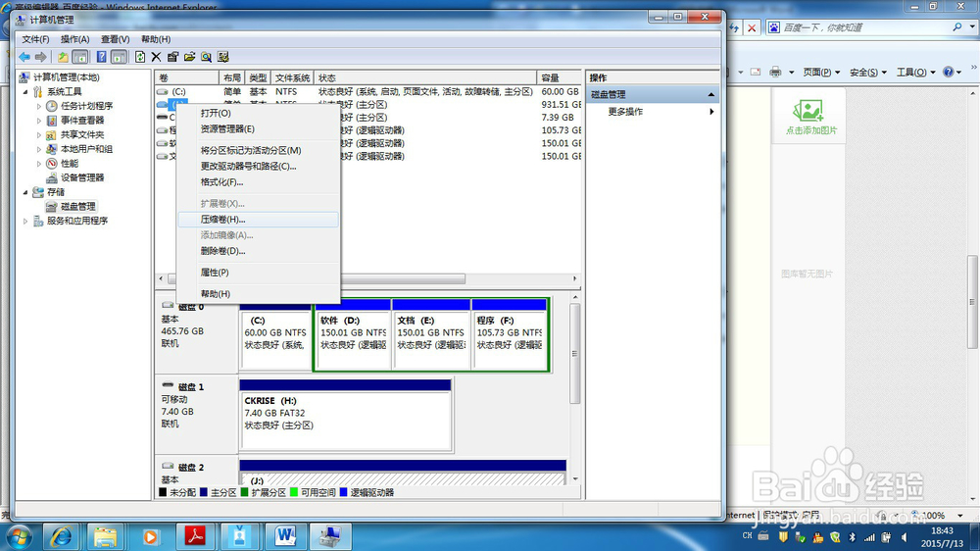Open the 帮助(H) menu in the menu bar
The width and height of the screenshot is (980, 551).
point(156,39)
